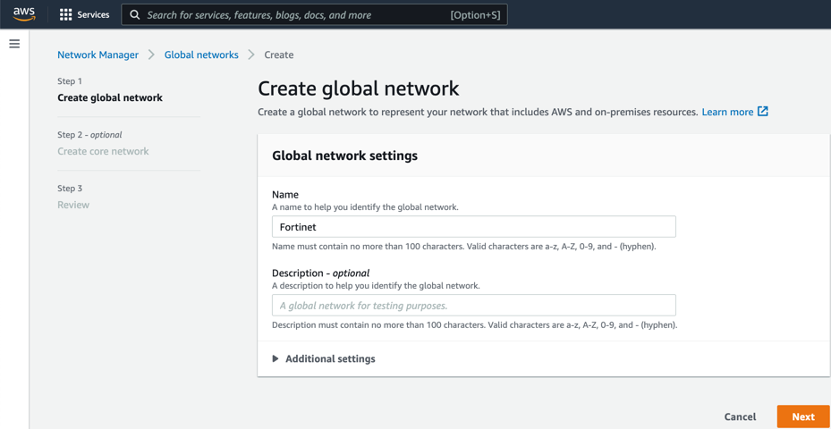Click into the Description optional field

coord(473,306)
